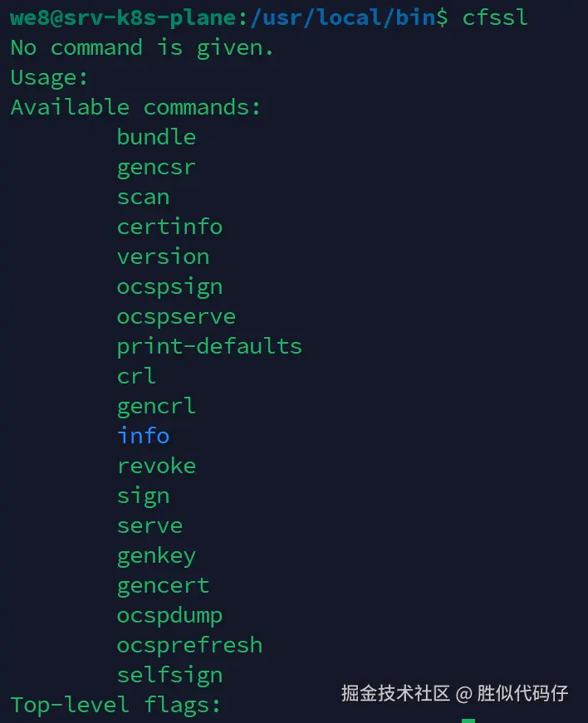
Task: Select the 'revoke' command text
Action: (x=156, y=466)
